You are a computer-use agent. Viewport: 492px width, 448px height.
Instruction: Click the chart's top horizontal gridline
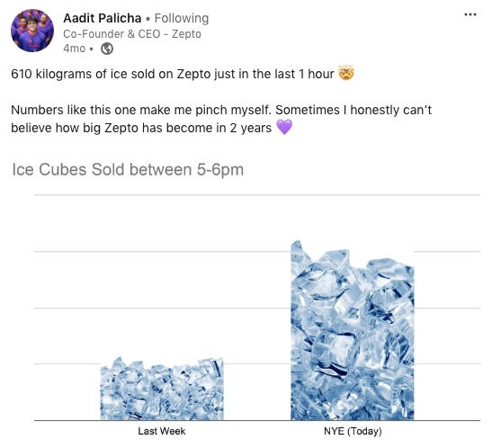pyautogui.click(x=257, y=195)
